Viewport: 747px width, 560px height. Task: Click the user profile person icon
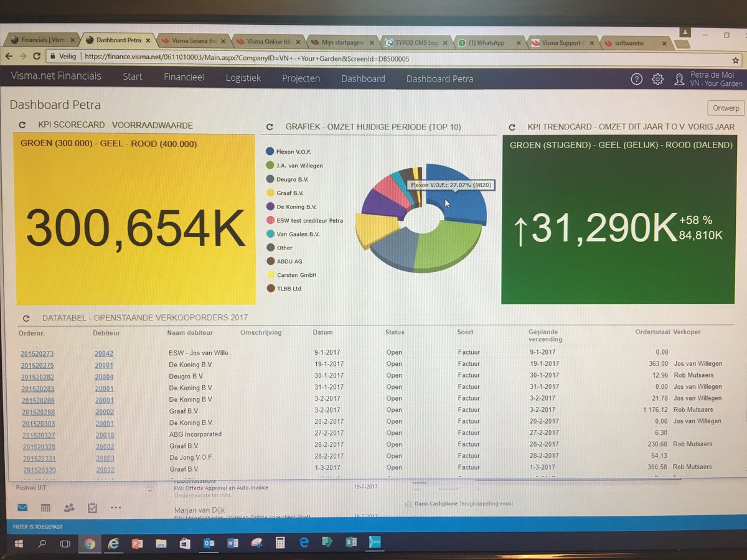[x=680, y=80]
